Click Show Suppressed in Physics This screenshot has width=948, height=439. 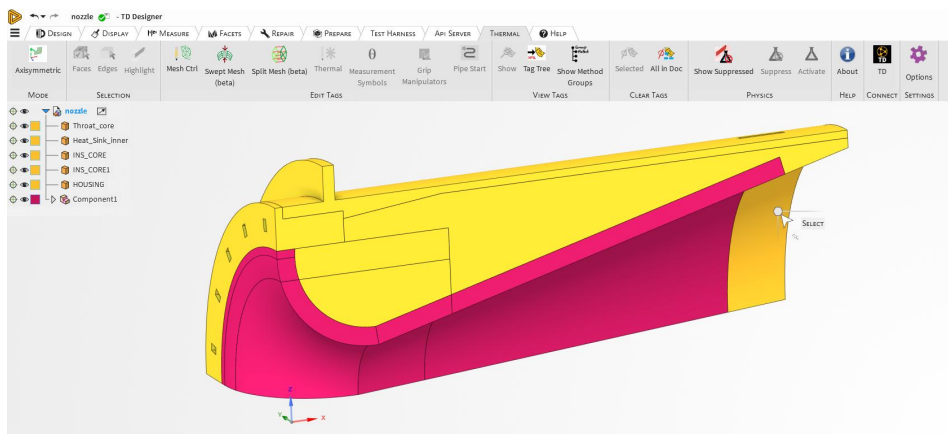click(x=723, y=60)
